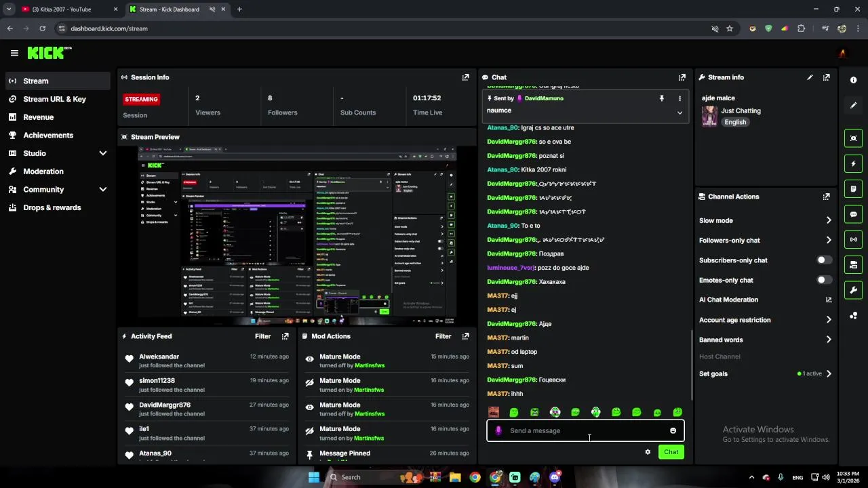Switch to the Kitka 2007 YouTube tab
The image size is (868, 488).
click(68, 9)
